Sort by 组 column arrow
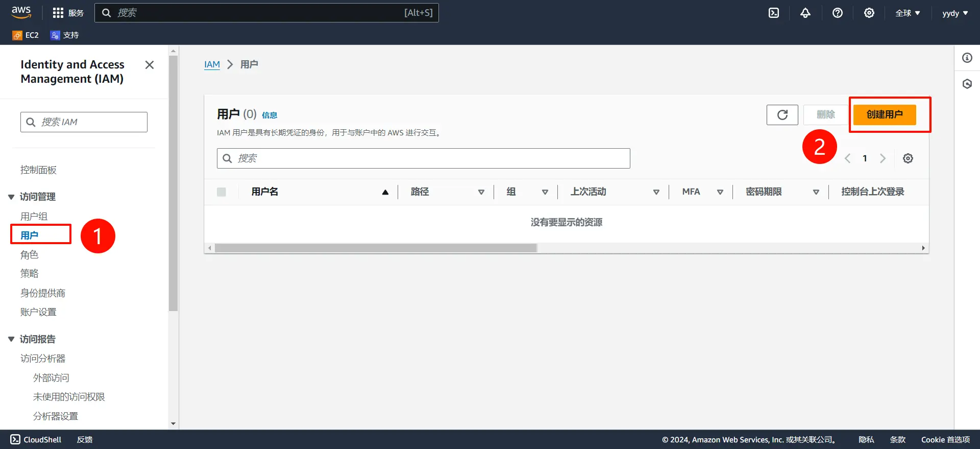980x449 pixels. (x=545, y=192)
